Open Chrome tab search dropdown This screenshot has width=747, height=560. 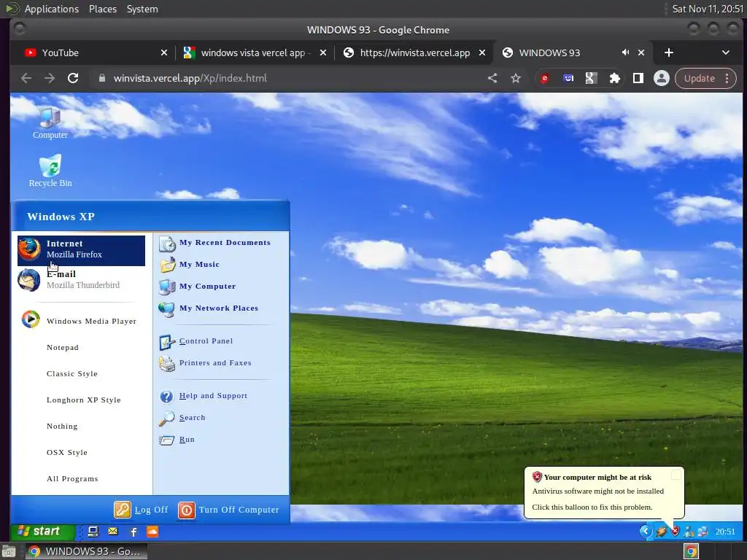click(x=726, y=52)
